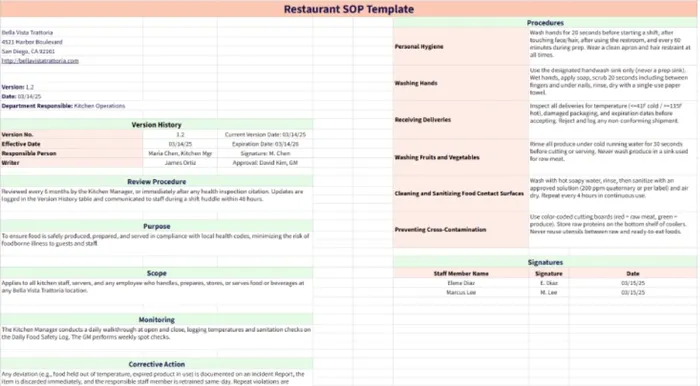Image resolution: width=700 pixels, height=386 pixels.
Task: Click the Receiving Deliveries label cell
Action: click(461, 120)
